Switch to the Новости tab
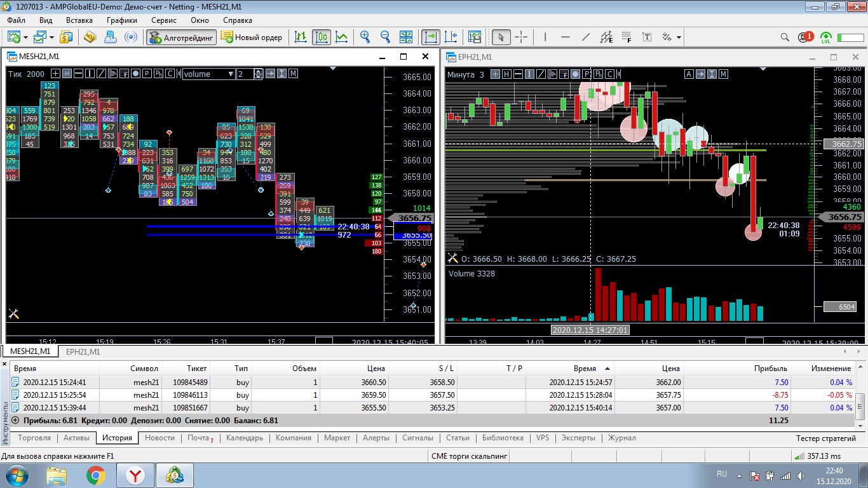Image resolution: width=868 pixels, height=488 pixels. (159, 438)
